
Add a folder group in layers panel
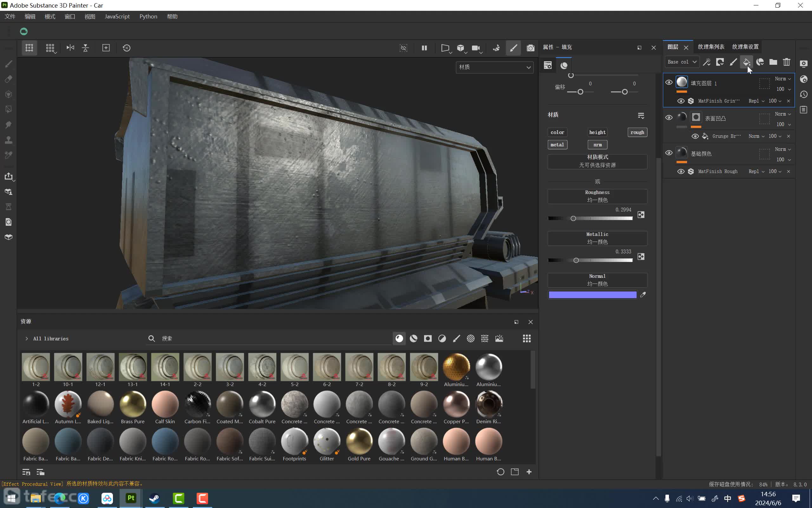[773, 62]
